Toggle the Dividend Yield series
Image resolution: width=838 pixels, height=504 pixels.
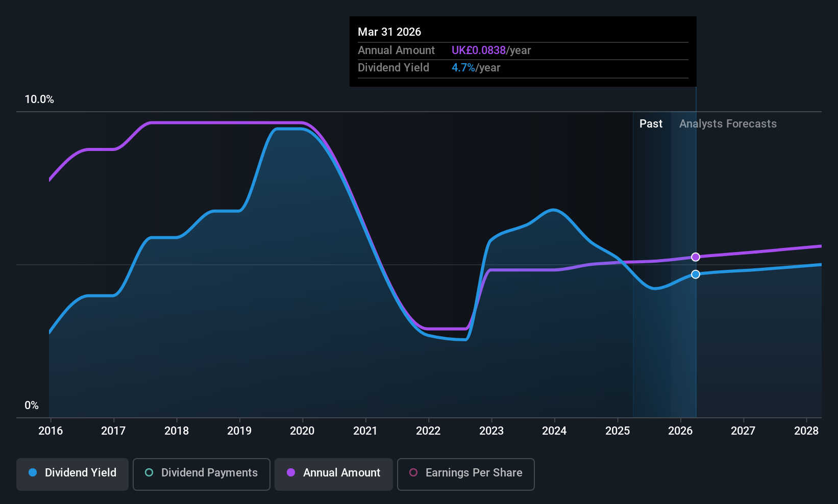[72, 474]
